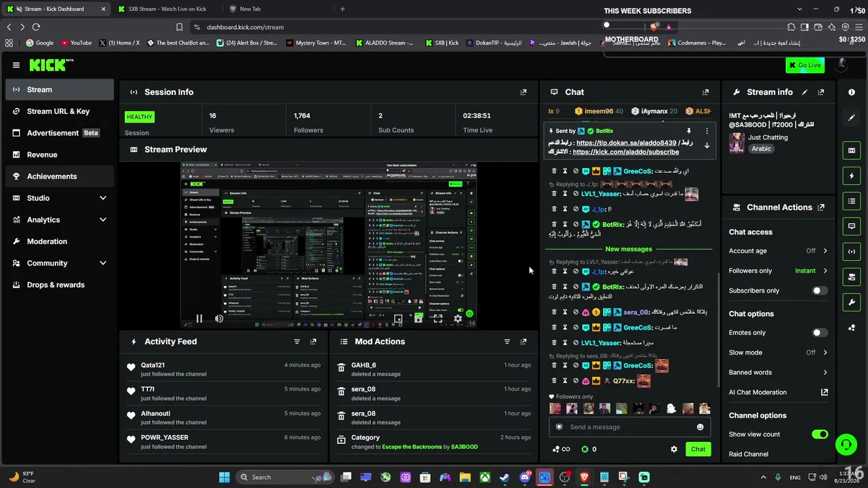868x488 pixels.
Task: Toggle the Subscribers only switch
Action: pos(820,291)
